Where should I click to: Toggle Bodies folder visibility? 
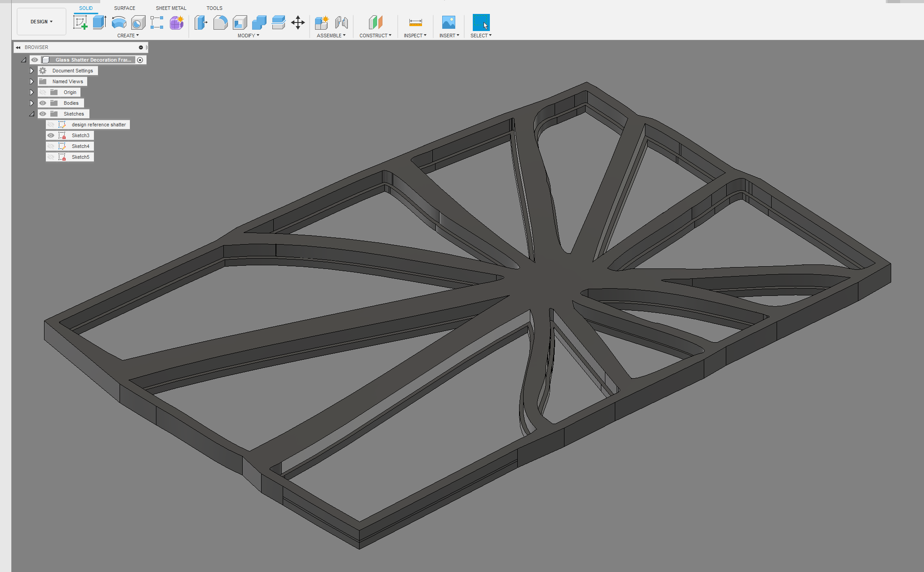[x=42, y=103]
